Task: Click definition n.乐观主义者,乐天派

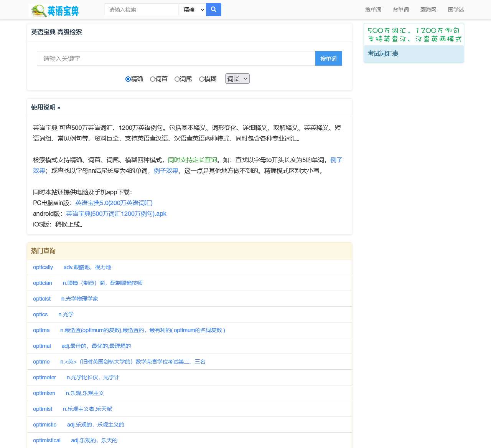Action: 87,409
